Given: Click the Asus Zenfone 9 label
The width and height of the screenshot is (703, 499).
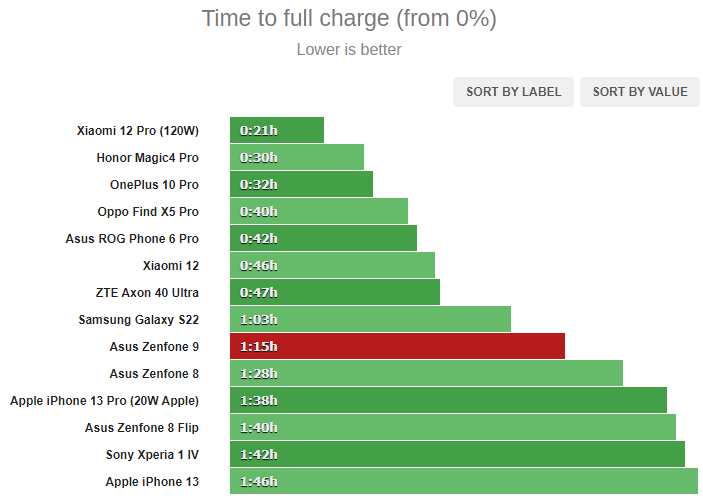Looking at the screenshot, I should tap(154, 347).
